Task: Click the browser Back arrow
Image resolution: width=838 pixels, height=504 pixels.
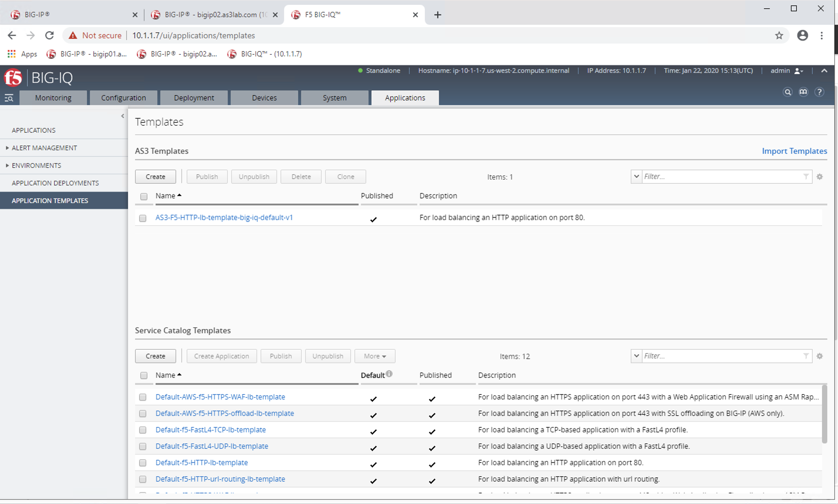Action: [x=12, y=35]
